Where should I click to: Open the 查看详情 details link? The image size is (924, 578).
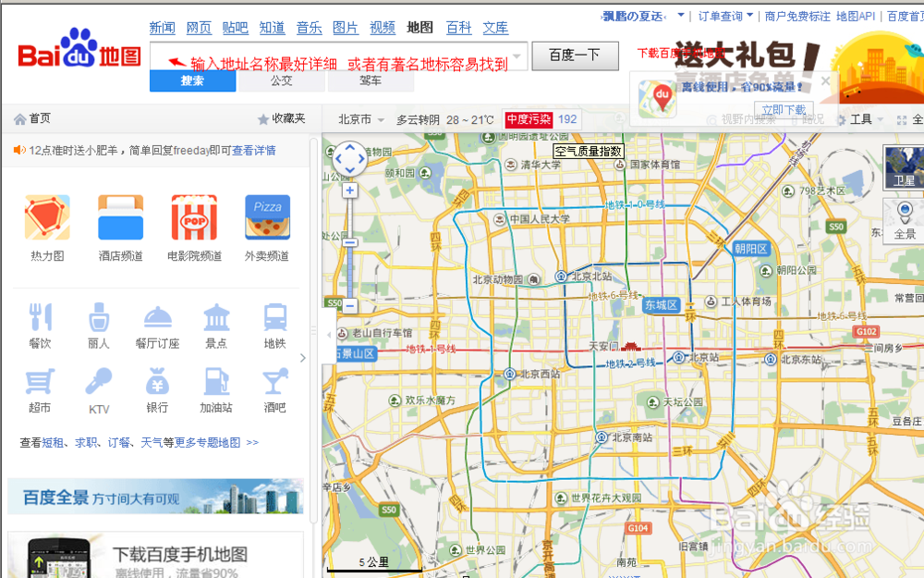(x=253, y=151)
